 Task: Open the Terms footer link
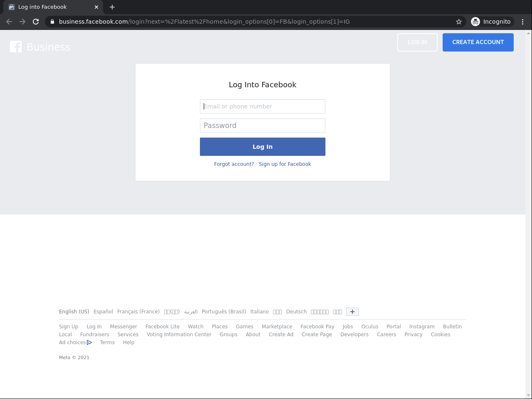point(107,342)
